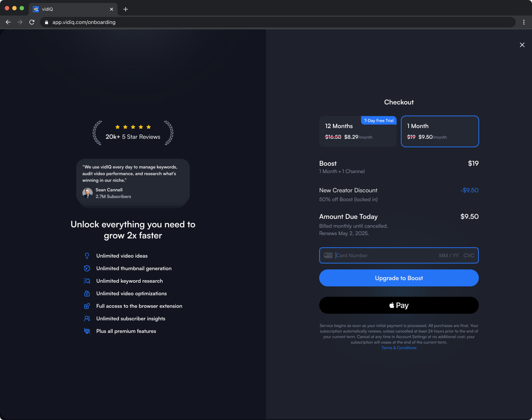532x420 pixels.
Task: Click the lightbulb icon beside Unlimited video ideas
Action: pyautogui.click(x=87, y=256)
